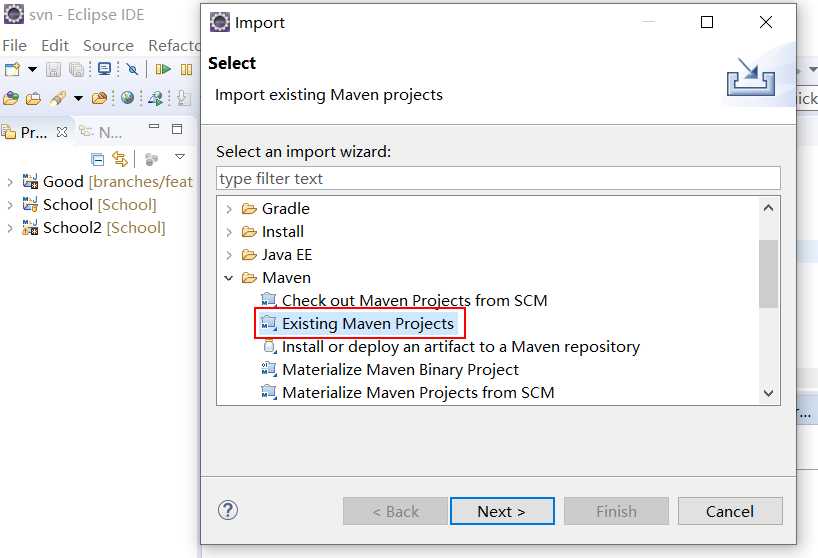Screen dimensions: 818x558
Task: Select the School project in explorer
Action: [x=89, y=204]
